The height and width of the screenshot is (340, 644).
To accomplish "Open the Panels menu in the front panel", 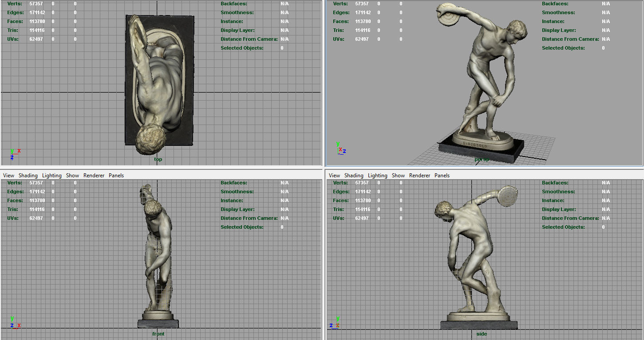I will 116,176.
